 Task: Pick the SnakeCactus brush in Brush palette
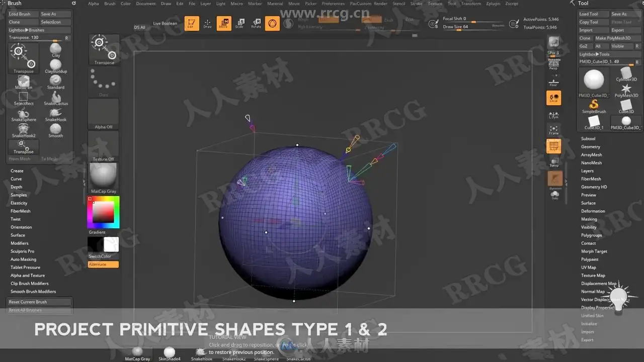point(56,98)
